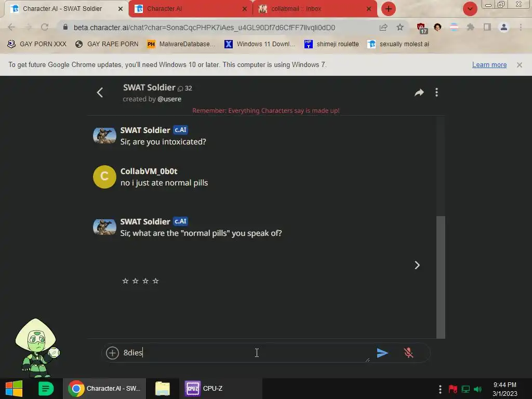Open the File Explorer taskbar icon
The height and width of the screenshot is (399, 532).
point(163,389)
